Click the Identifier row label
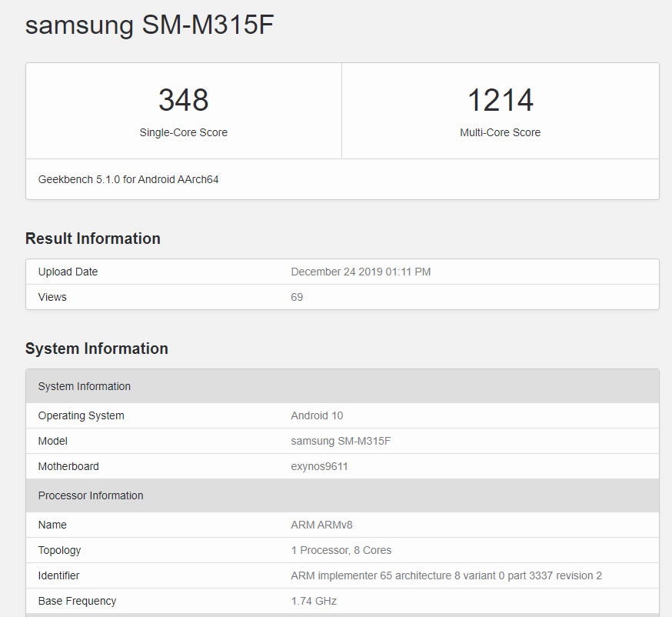672x617 pixels. (58, 575)
